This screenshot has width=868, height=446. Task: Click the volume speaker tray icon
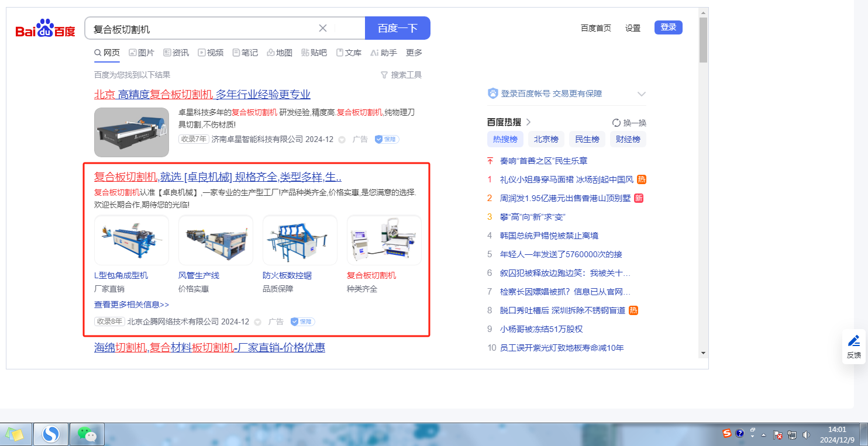[807, 435]
